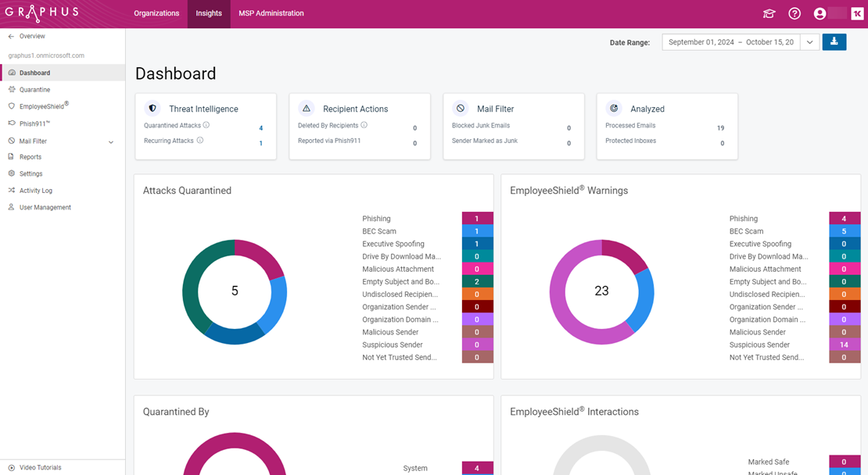Click Quarantined Attacks count 4
This screenshot has height=475, width=868.
point(260,128)
